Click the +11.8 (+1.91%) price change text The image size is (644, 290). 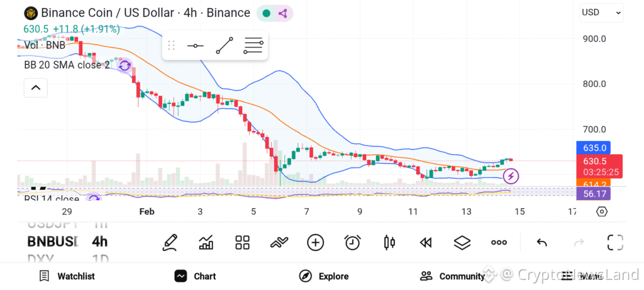(87, 29)
